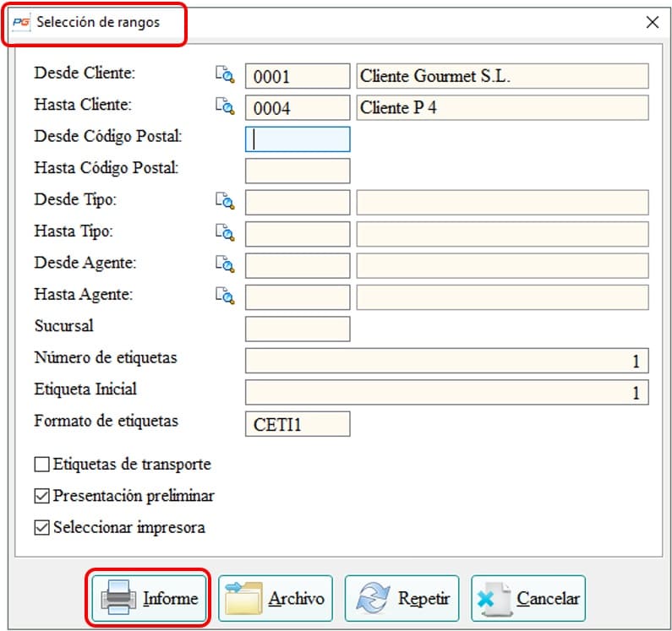672x631 pixels.
Task: Open lookup icon for Desde Tipo
Action: coord(225,200)
